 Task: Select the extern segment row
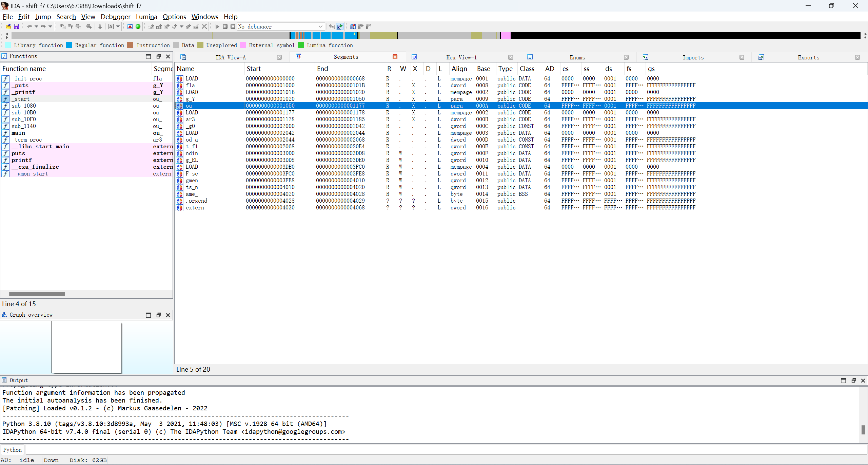click(521, 208)
